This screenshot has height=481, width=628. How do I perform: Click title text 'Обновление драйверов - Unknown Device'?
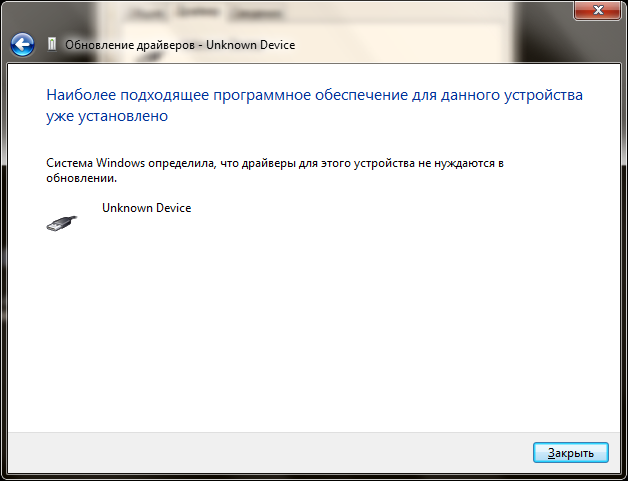click(180, 45)
